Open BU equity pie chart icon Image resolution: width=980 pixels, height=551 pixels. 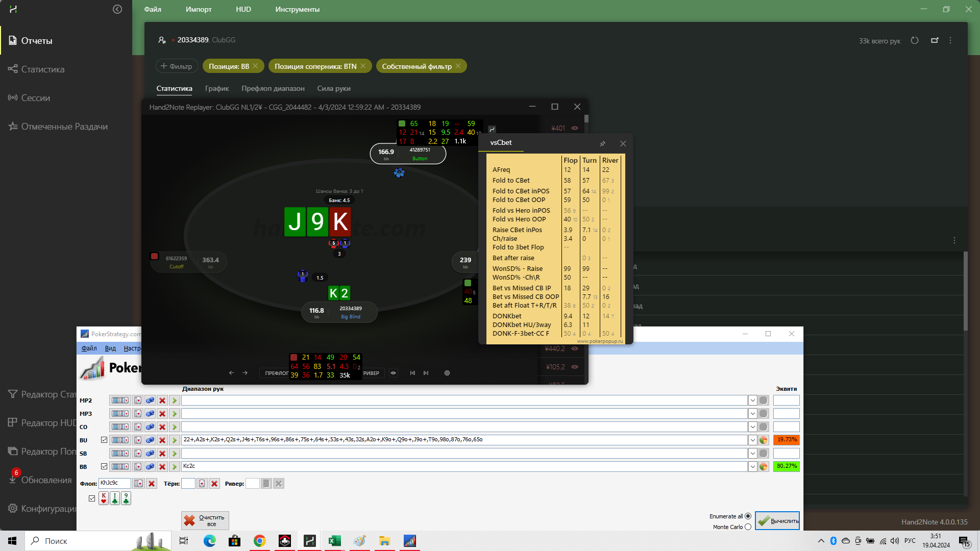click(x=764, y=440)
